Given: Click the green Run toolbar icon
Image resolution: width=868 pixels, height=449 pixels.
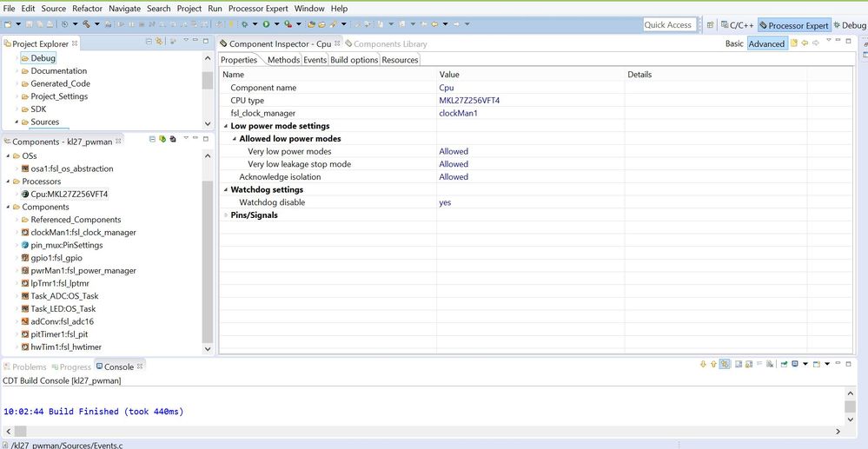Looking at the screenshot, I should coord(266,24).
